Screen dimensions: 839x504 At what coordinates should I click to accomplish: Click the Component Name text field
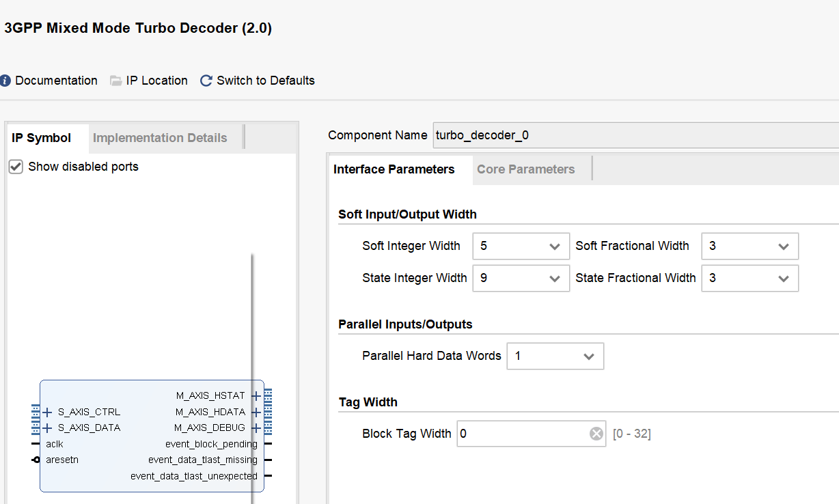tap(635, 135)
